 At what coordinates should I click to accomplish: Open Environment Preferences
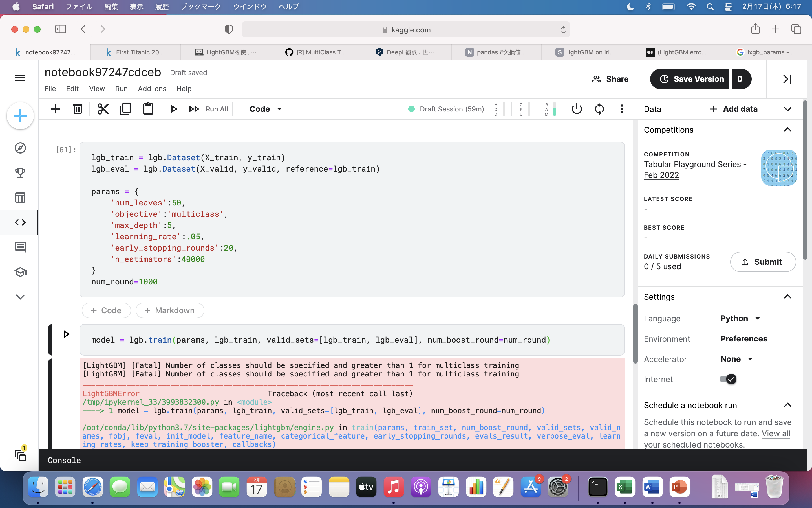pyautogui.click(x=744, y=339)
